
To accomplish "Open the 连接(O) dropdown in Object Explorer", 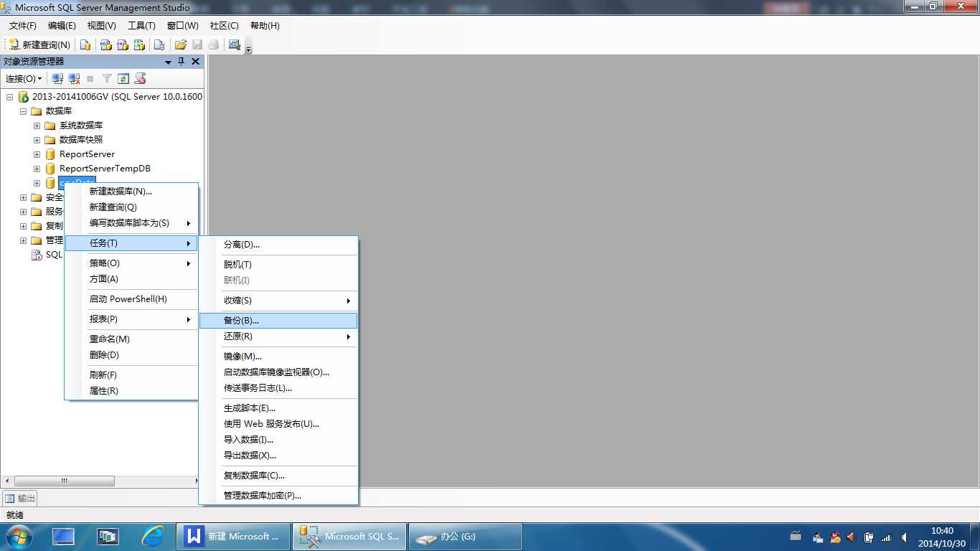I will [x=24, y=78].
